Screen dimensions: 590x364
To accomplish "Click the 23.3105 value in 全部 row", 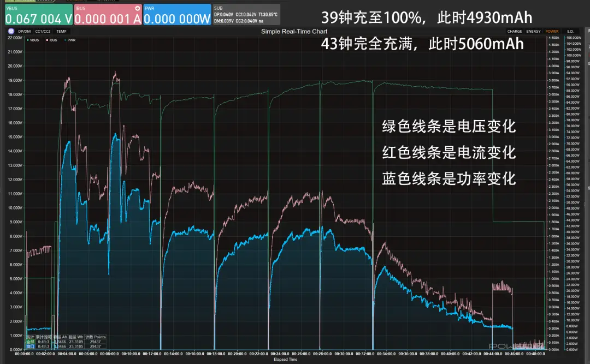I will 76,342.
